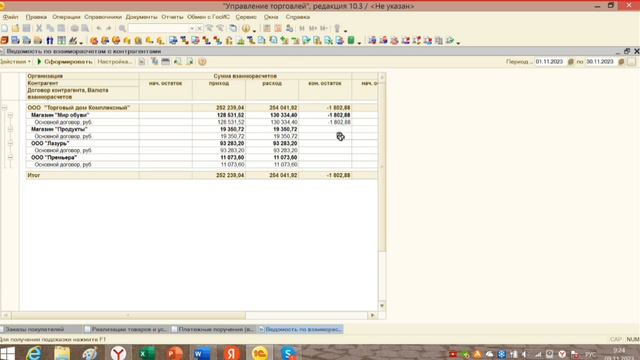Collapse the ООО "Торговый дом Комплексный" group
640x360 pixels.
pyautogui.click(x=4, y=108)
